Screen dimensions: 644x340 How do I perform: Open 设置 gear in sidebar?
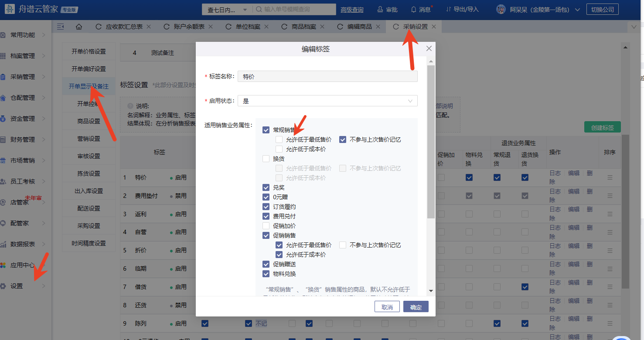point(3,286)
